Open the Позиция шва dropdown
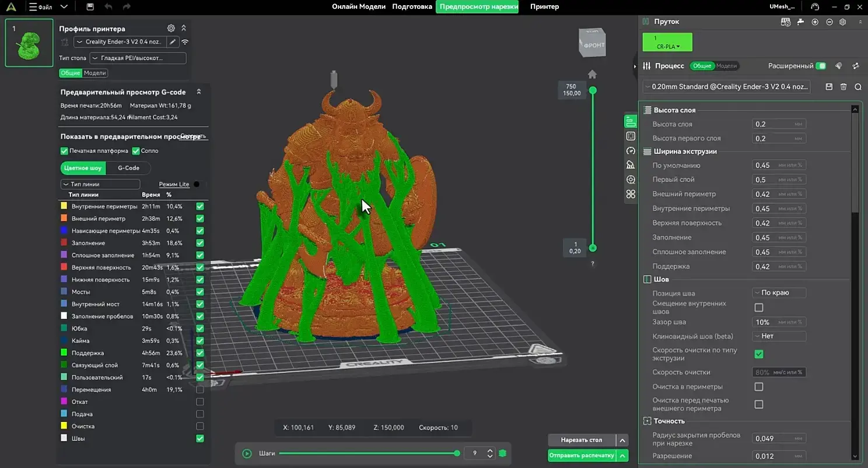 coord(779,293)
